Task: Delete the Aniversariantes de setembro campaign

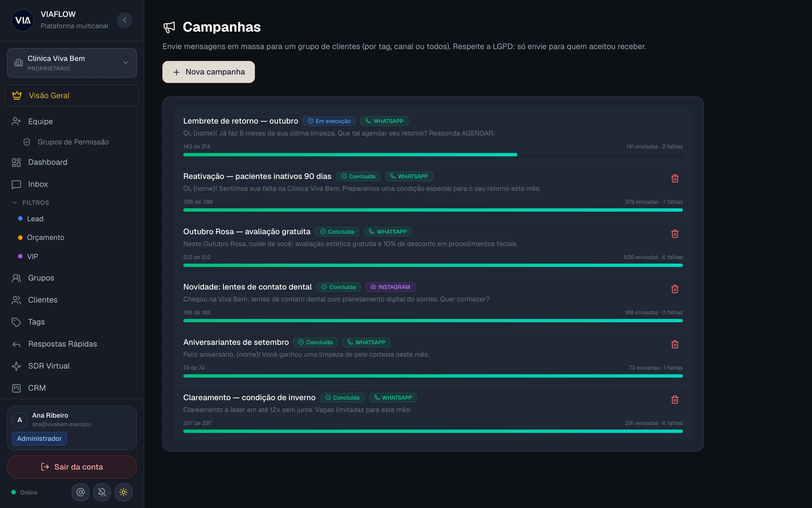Action: tap(675, 344)
